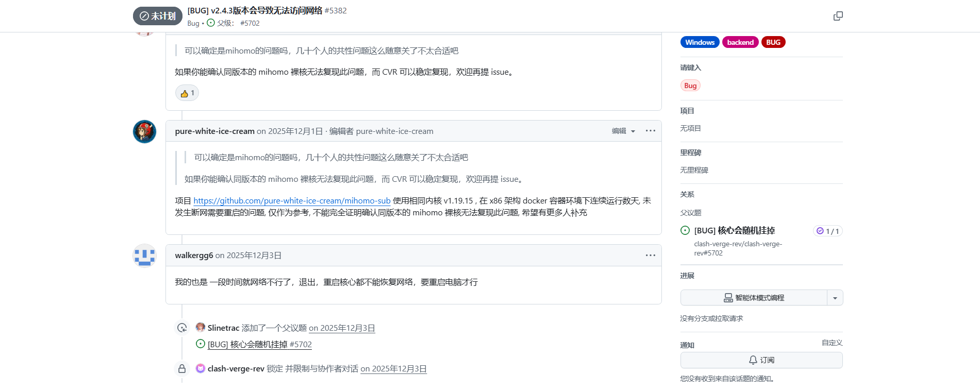
Task: Click walkergg6 user avatar
Action: tap(144, 256)
